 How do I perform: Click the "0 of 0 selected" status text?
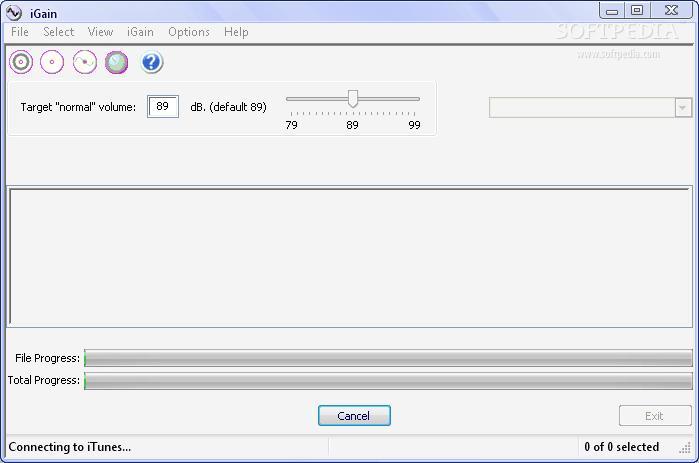pos(621,447)
